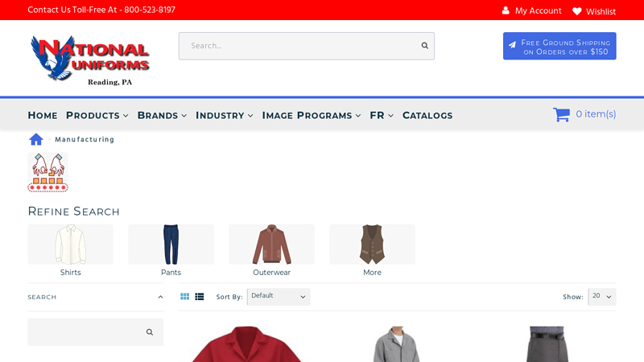Open the Sort By Default dropdown
This screenshot has width=644, height=362.
click(279, 296)
